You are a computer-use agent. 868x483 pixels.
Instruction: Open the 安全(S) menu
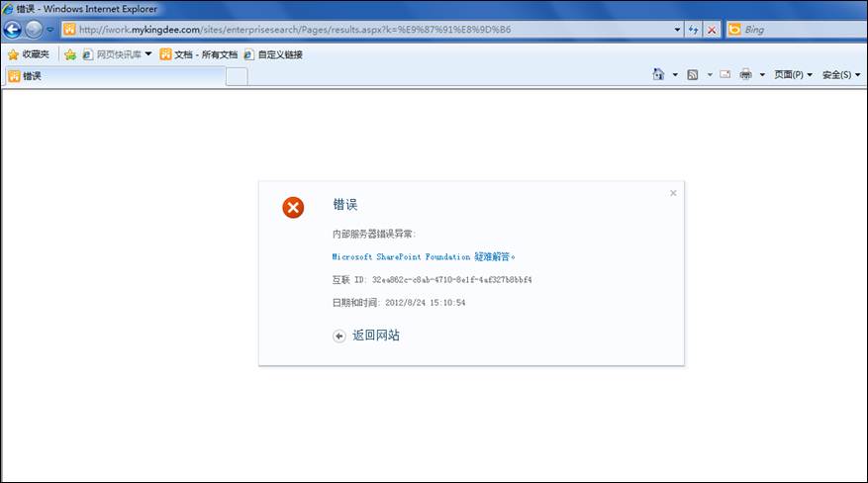point(841,74)
